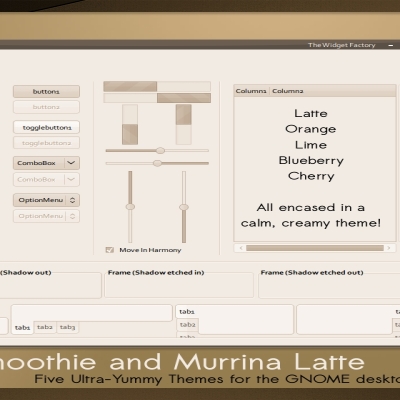The image size is (400, 400).
Task: Toggle the greyed-out togglebutton2
Action: pos(46,143)
